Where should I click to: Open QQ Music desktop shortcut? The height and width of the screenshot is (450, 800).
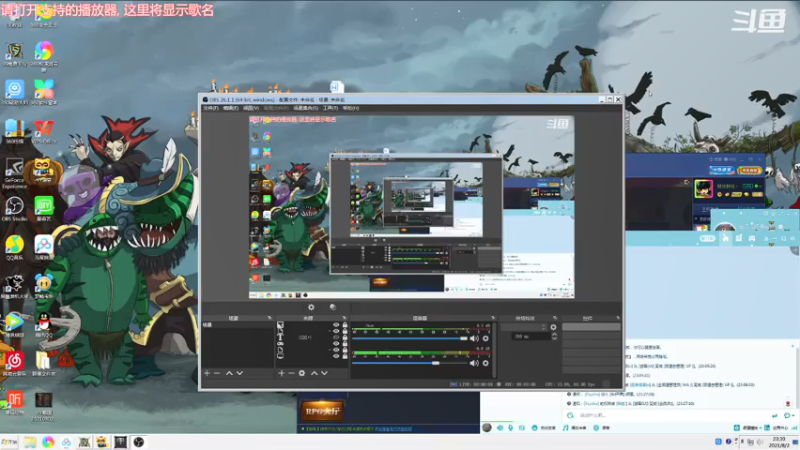[x=14, y=248]
